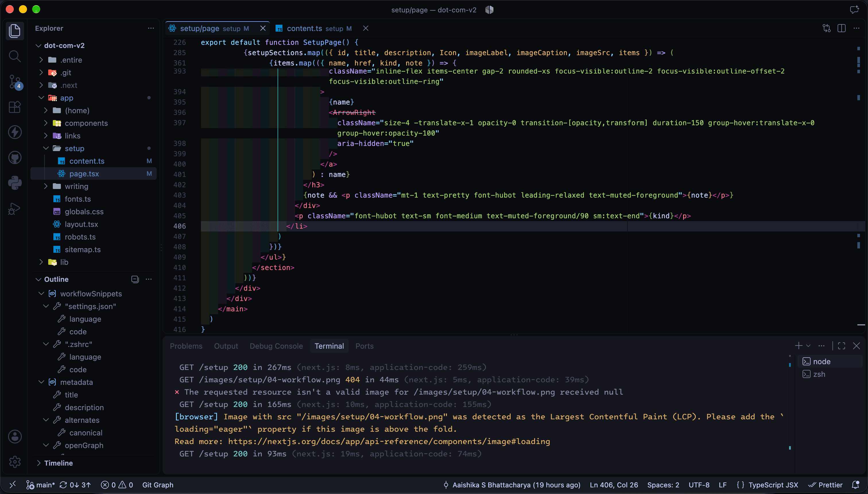Open the lightning bolt activity bar icon

click(15, 132)
